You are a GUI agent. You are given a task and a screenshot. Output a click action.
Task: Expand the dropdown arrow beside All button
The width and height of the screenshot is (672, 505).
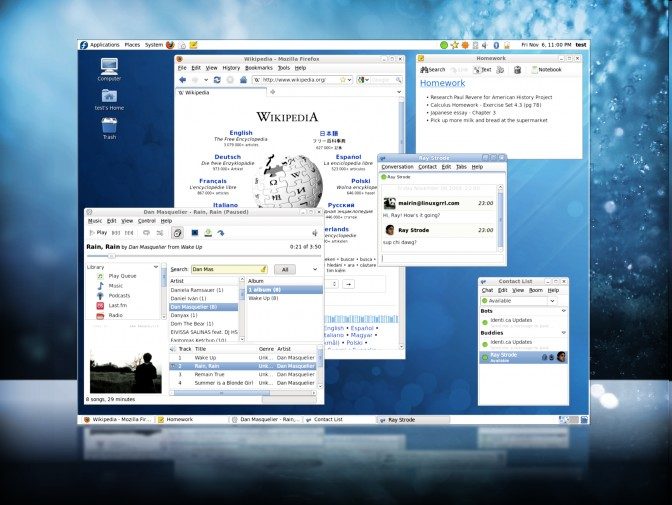click(x=315, y=269)
